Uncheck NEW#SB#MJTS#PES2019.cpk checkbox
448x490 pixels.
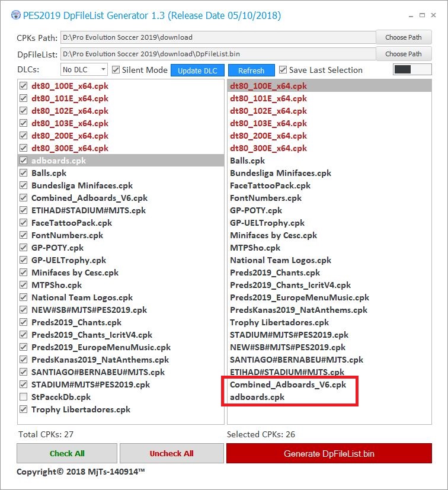[x=24, y=310]
